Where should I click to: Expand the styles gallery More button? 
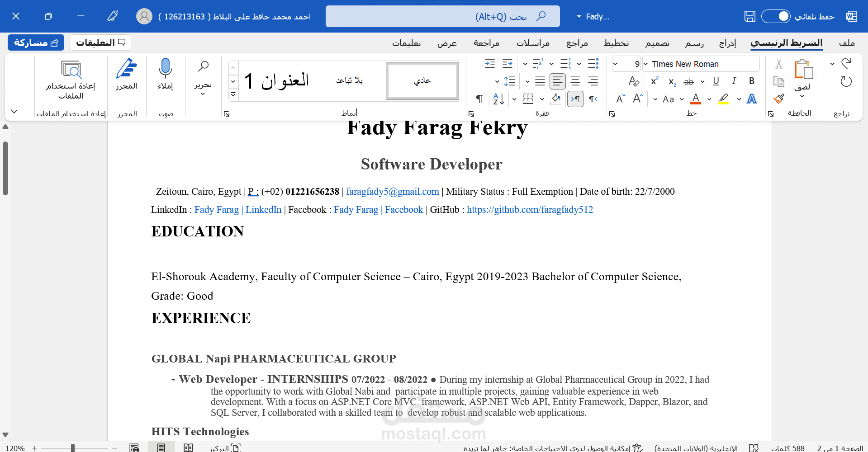click(233, 94)
